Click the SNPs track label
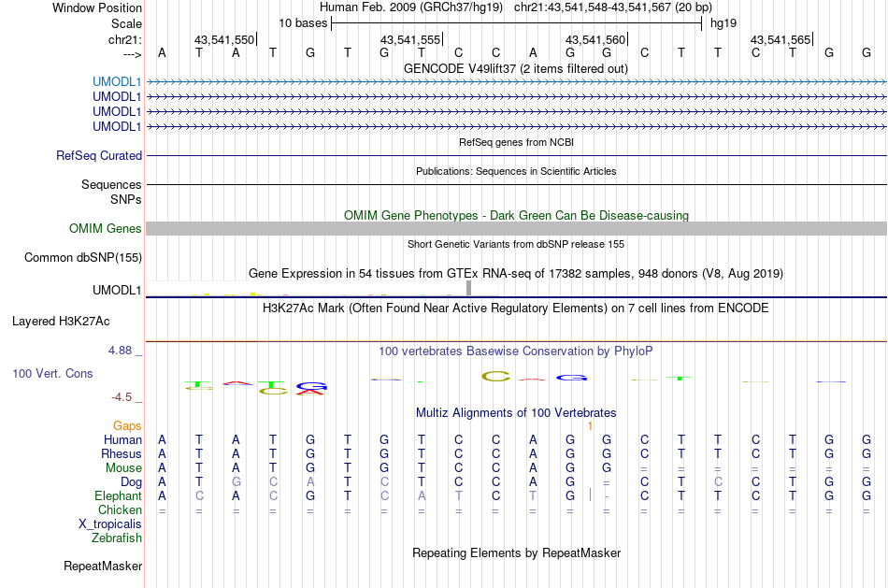Image resolution: width=888 pixels, height=588 pixels. (x=126, y=199)
